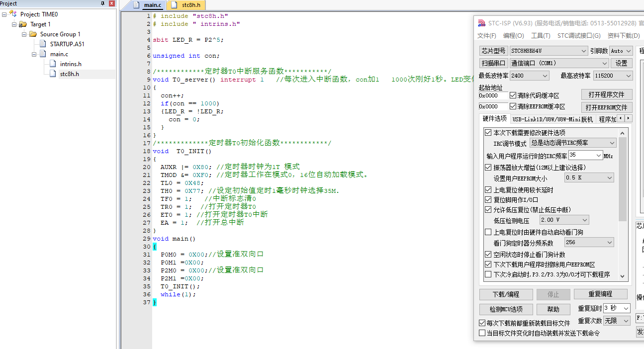The image size is (644, 349).
Task: Switch to the stc8h.h editor tab
Action: (x=186, y=5)
